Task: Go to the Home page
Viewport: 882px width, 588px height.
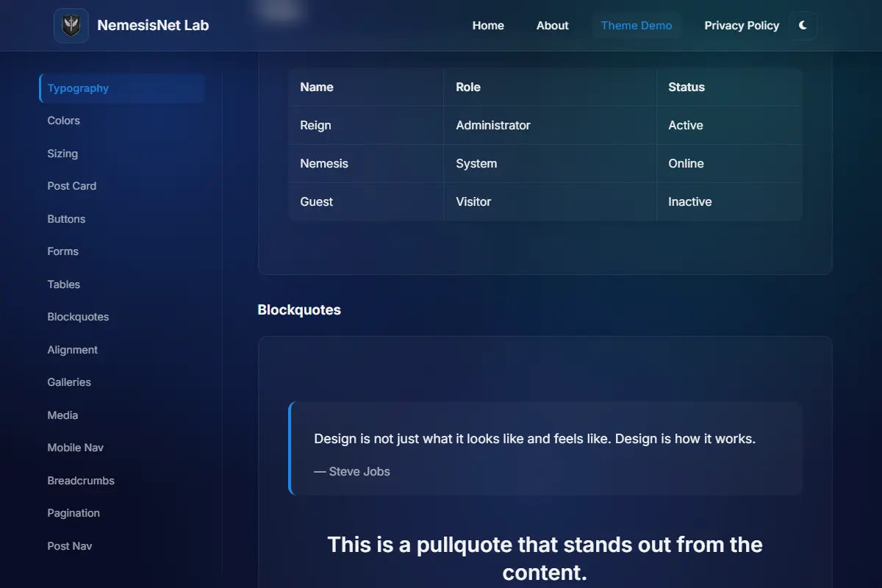Action: coord(488,26)
